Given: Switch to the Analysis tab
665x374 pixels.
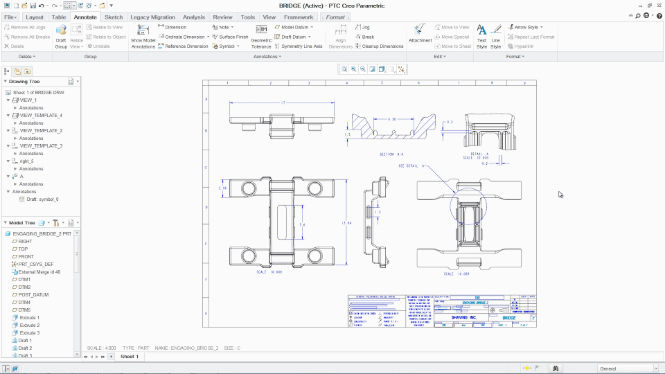Looking at the screenshot, I should coord(194,17).
